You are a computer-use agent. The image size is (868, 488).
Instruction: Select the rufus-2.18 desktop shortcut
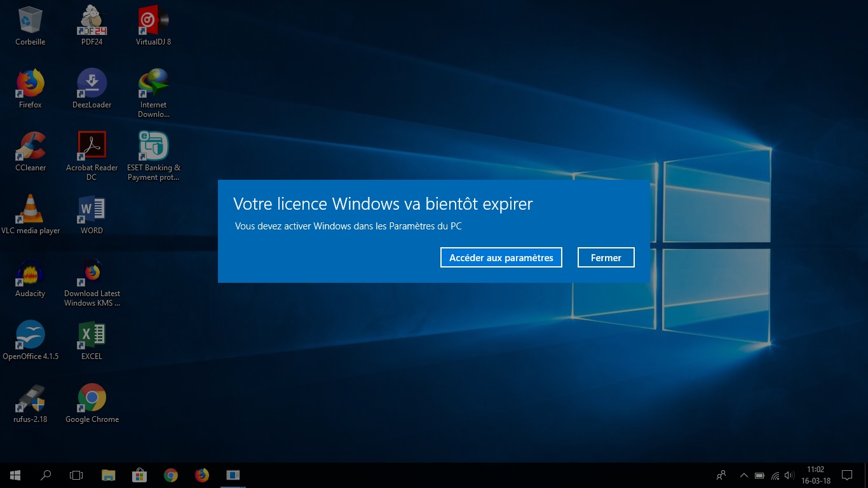tap(30, 403)
